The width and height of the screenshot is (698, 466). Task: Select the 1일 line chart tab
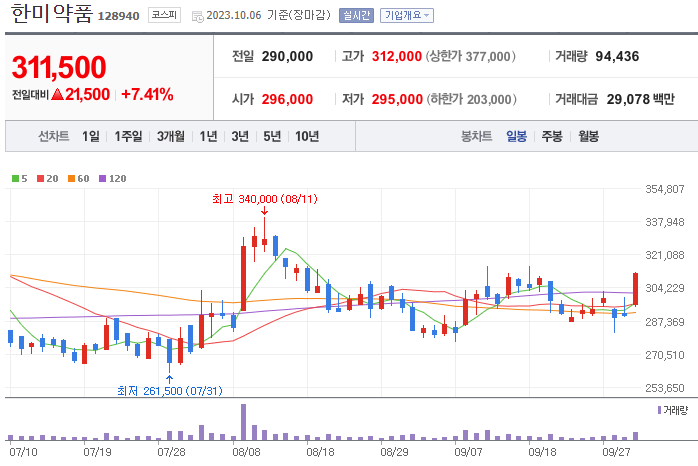pyautogui.click(x=91, y=136)
